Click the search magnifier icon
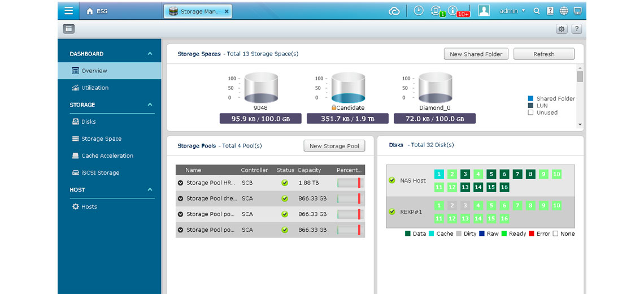The height and width of the screenshot is (294, 644). tap(537, 11)
